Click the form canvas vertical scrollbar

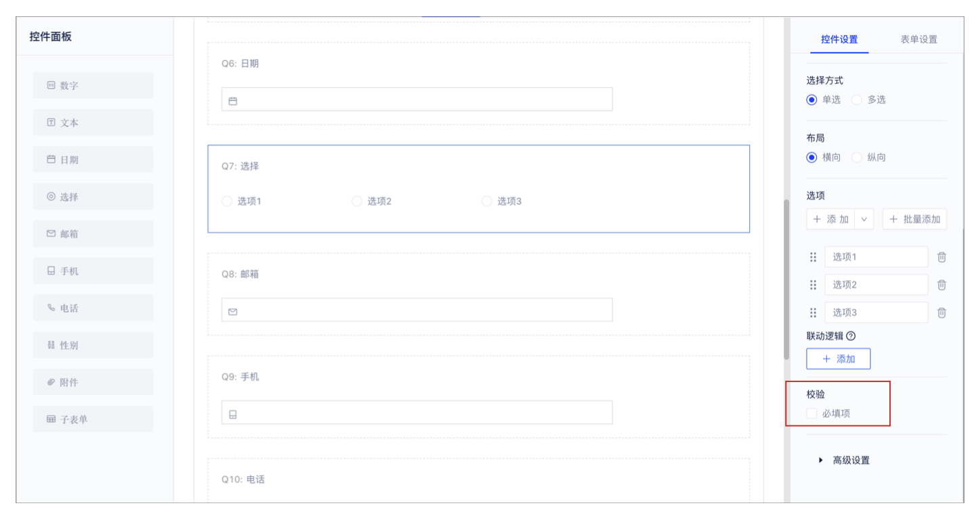786,277
